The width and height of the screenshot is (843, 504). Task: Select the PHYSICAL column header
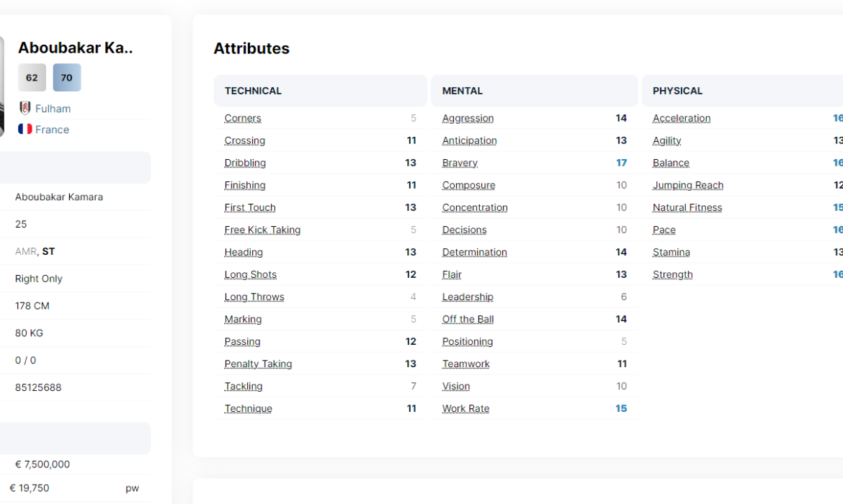[677, 91]
